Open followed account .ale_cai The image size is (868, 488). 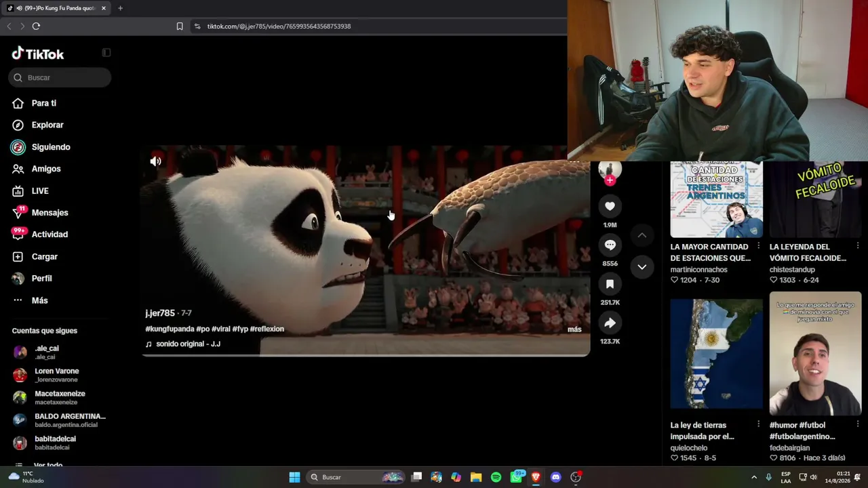(x=60, y=352)
